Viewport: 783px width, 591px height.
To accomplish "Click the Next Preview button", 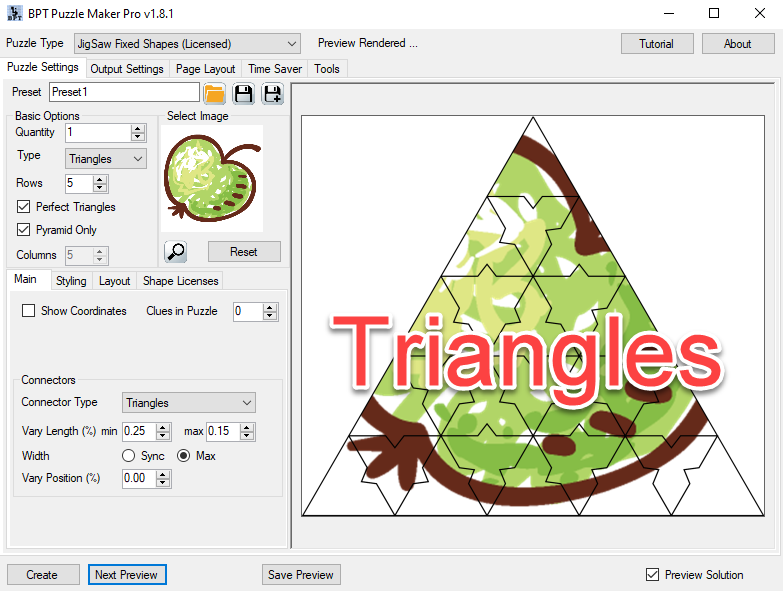I will pyautogui.click(x=126, y=575).
